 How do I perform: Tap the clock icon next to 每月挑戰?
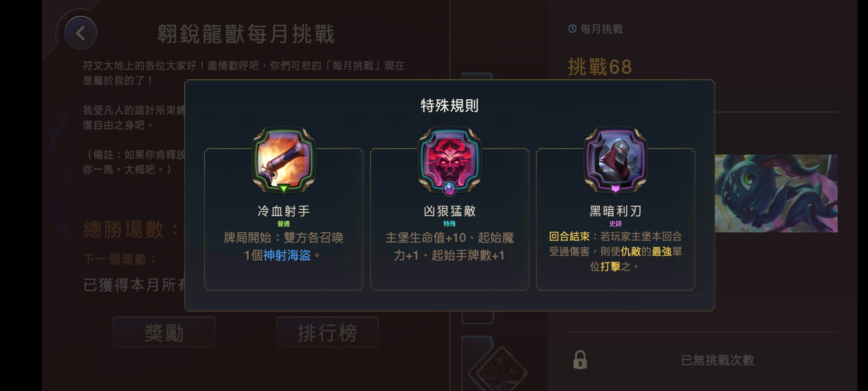tap(572, 29)
